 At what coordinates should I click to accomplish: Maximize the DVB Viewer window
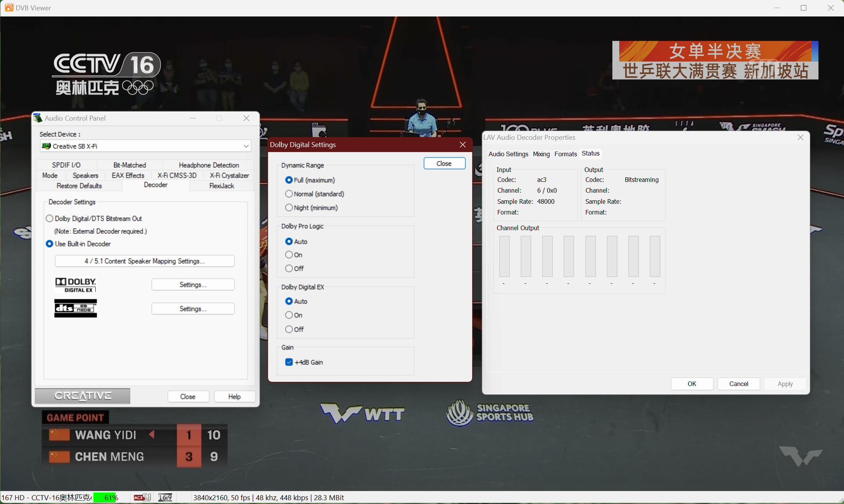coord(804,8)
